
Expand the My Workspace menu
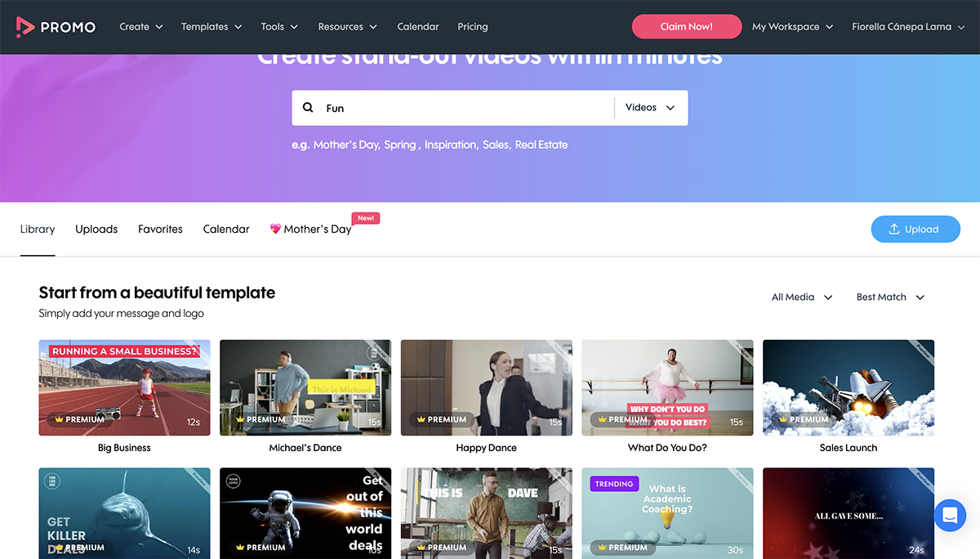coord(791,27)
